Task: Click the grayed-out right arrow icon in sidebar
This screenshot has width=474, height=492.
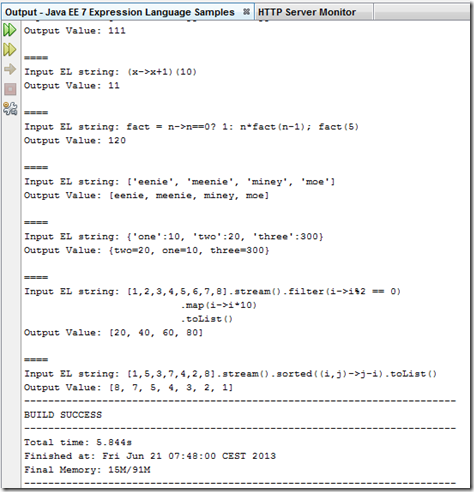Action: click(10, 69)
